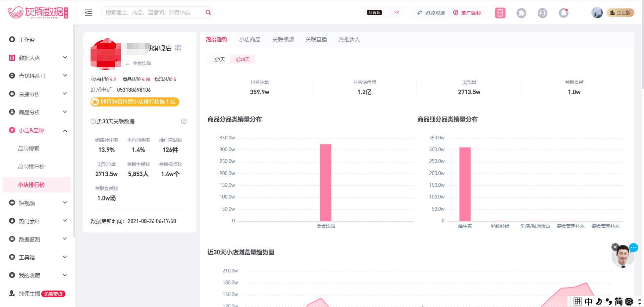
Task: Click the 直播分析 sidebar icon
Action: tap(12, 94)
